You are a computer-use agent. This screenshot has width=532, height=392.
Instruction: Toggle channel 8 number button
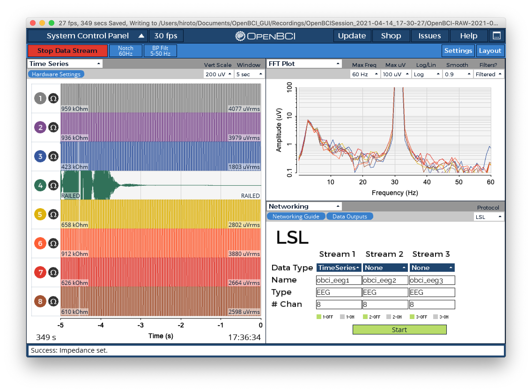(x=40, y=301)
